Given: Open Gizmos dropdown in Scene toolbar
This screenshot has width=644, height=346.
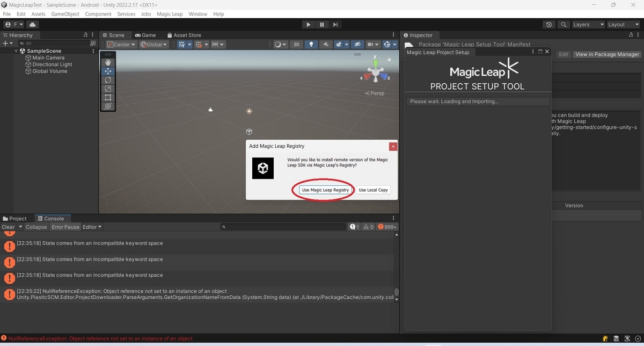Looking at the screenshot, I should coord(395,45).
